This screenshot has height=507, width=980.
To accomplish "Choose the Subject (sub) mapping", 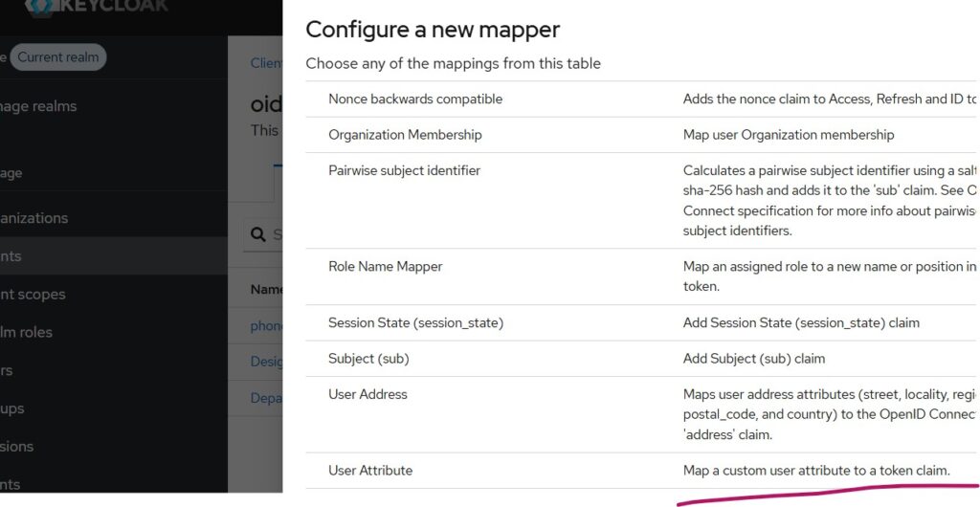I will pos(375,359).
